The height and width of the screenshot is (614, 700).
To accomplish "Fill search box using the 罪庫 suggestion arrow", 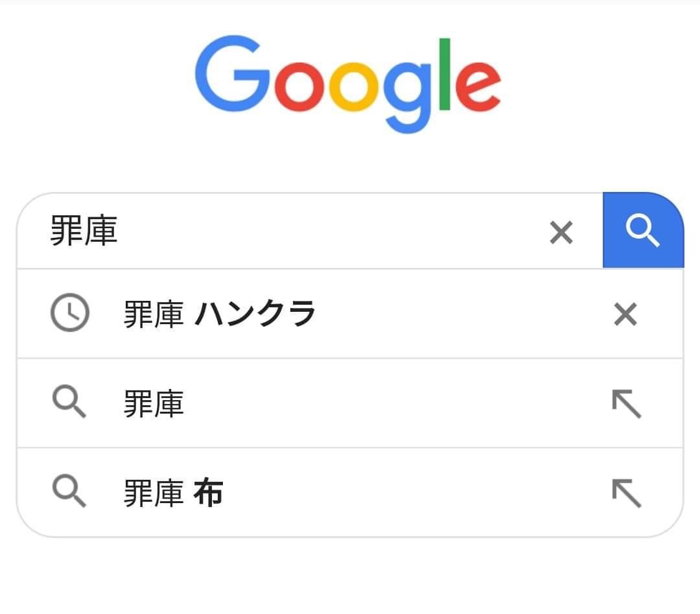I will pos(626,404).
